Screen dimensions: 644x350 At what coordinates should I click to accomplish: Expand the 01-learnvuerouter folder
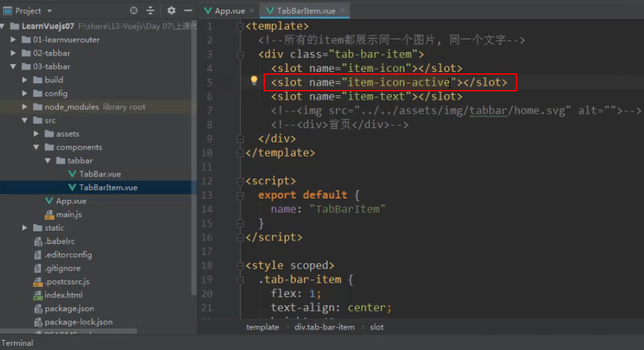pos(13,40)
